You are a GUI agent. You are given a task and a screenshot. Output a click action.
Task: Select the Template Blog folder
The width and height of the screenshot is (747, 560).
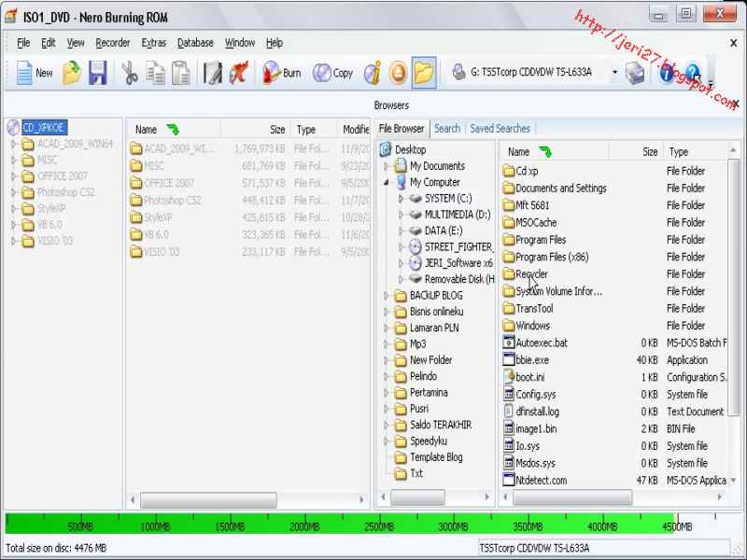coord(436,457)
